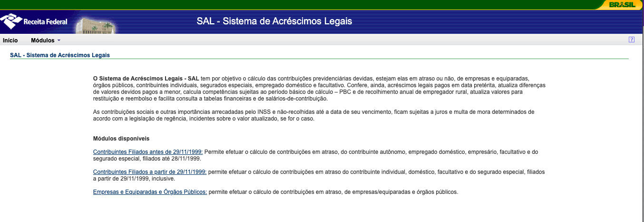This screenshot has width=644, height=222.
Task: Click description text ending filiados até 28/11/1999
Action: tap(371, 152)
